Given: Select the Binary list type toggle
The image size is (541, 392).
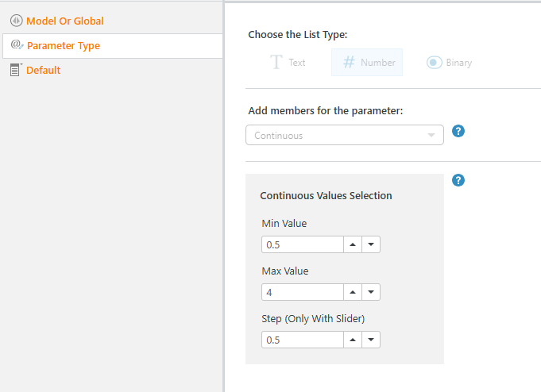Looking at the screenshot, I should (x=434, y=62).
